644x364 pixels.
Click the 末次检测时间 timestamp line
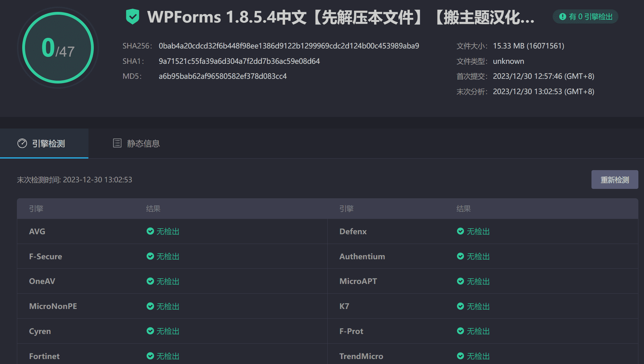pyautogui.click(x=74, y=180)
